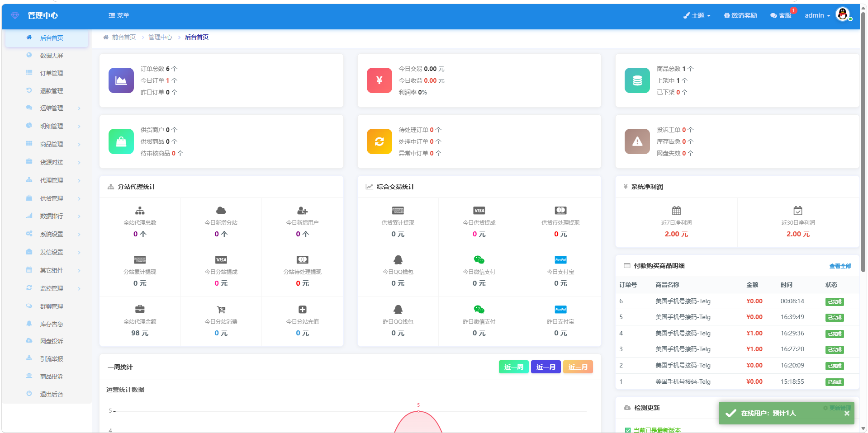
Task: Click the 今日分站提成 VISA icon
Action: coord(221,260)
